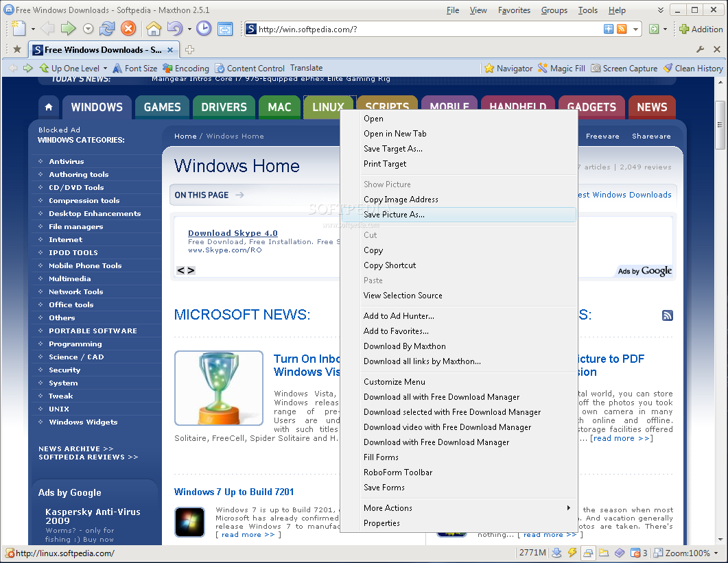Open the Tools menu

(588, 10)
